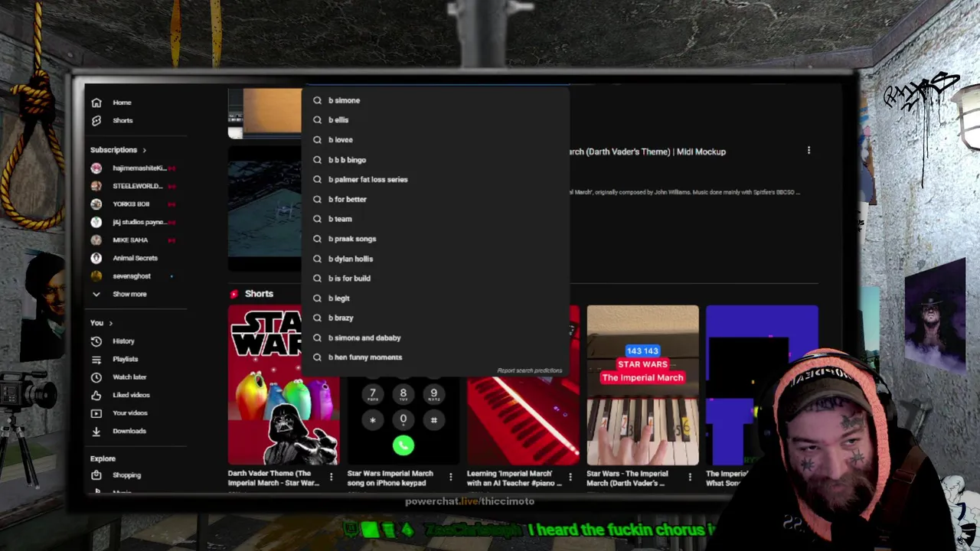Click Report search predictions link

tap(530, 370)
